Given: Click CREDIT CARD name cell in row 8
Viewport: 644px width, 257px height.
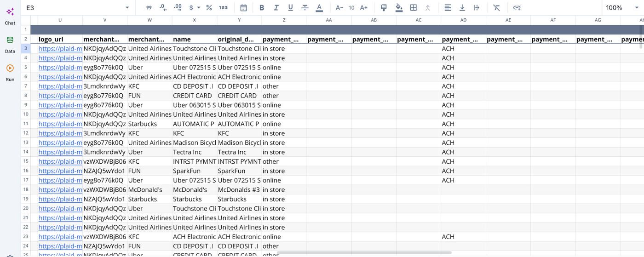Looking at the screenshot, I should point(195,96).
